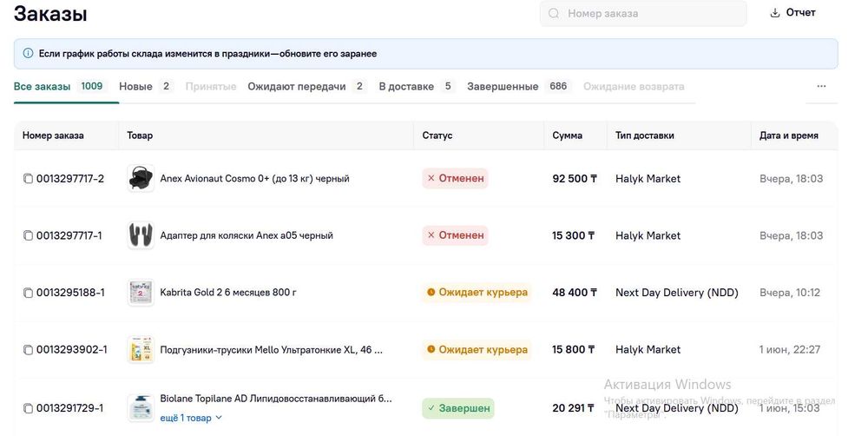Click the amount '48 400 ₸'
Screen dimensions: 868x436
[x=575, y=293]
